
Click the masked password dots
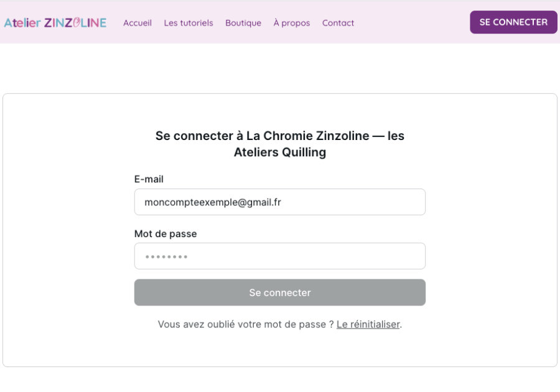(x=167, y=256)
